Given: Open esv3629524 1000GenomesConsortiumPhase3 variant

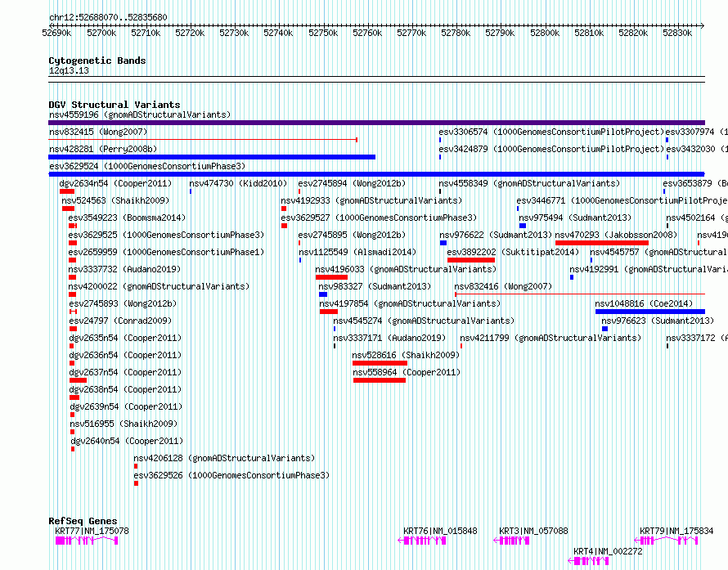Looking at the screenshot, I should 147,166.
